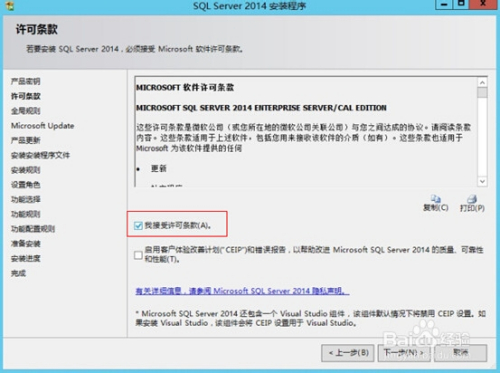Select the 产品密钥 step in sidebar
Viewport: 500px width, 373px height.
(x=26, y=81)
